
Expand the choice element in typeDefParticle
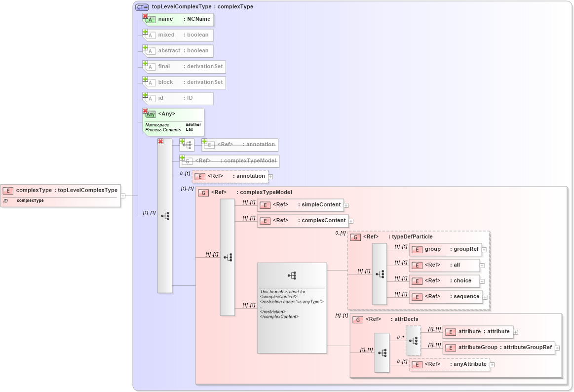click(x=482, y=281)
